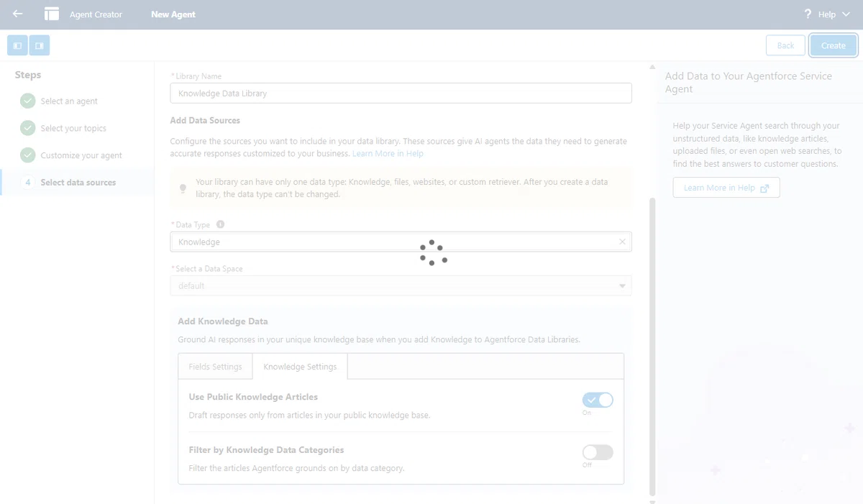This screenshot has width=863, height=504.
Task: Click the Back button
Action: coord(785,45)
